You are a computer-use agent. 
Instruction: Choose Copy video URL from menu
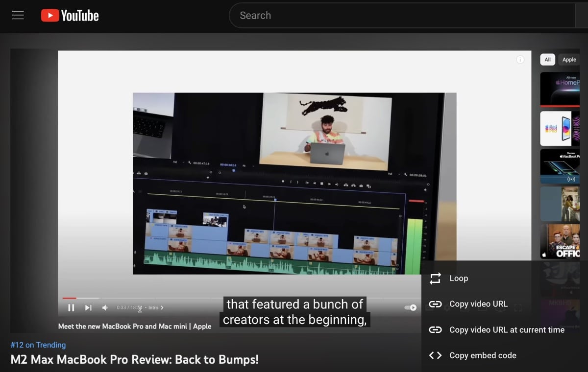pyautogui.click(x=478, y=304)
